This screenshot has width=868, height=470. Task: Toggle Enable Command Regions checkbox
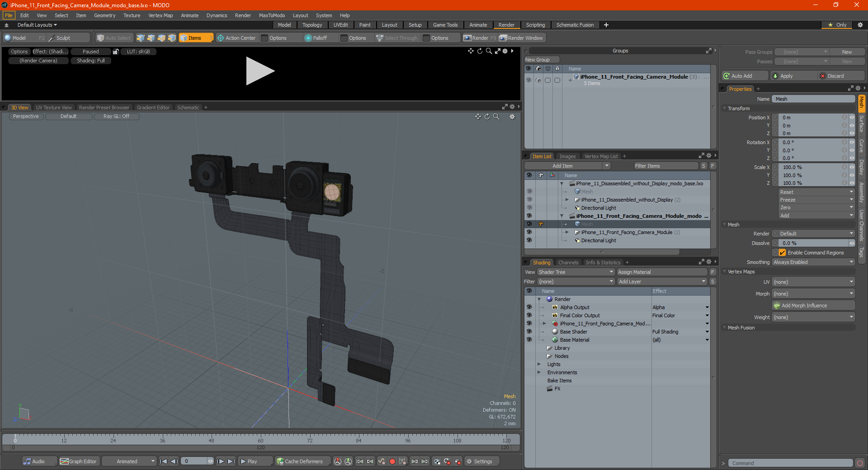[x=783, y=253]
